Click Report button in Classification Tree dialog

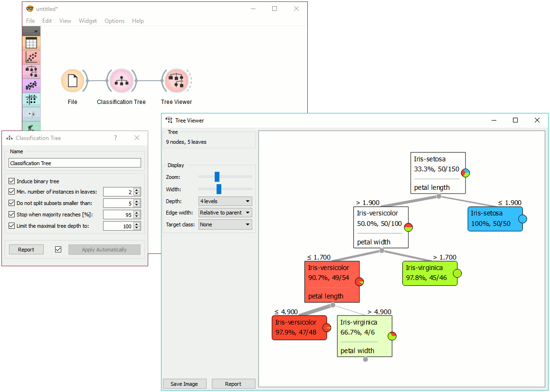pos(26,249)
